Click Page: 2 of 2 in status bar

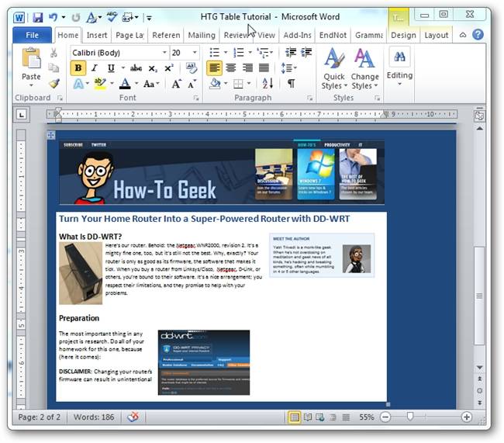coord(39,417)
